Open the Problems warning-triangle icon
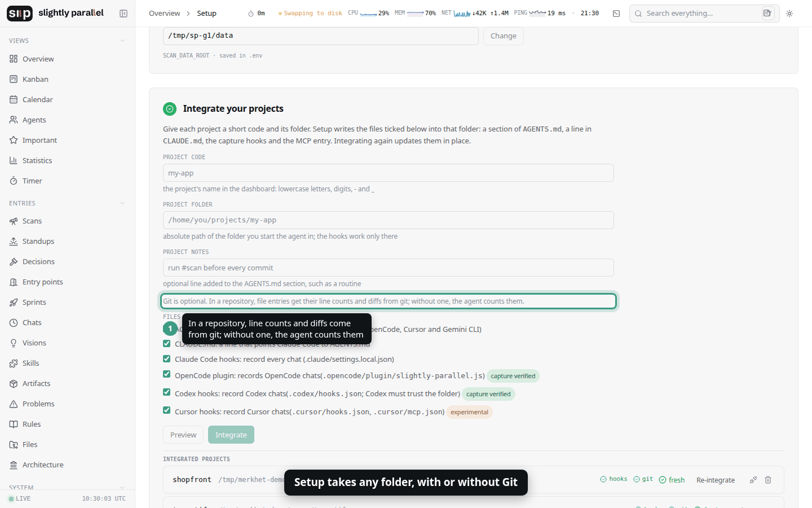Viewport: 812px width, 508px height. click(x=14, y=404)
